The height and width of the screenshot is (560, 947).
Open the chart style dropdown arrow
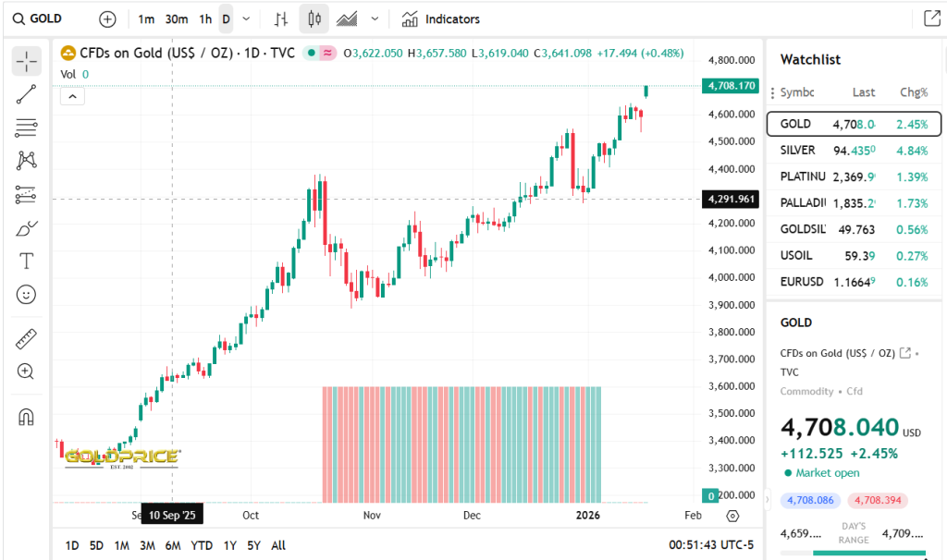(375, 18)
